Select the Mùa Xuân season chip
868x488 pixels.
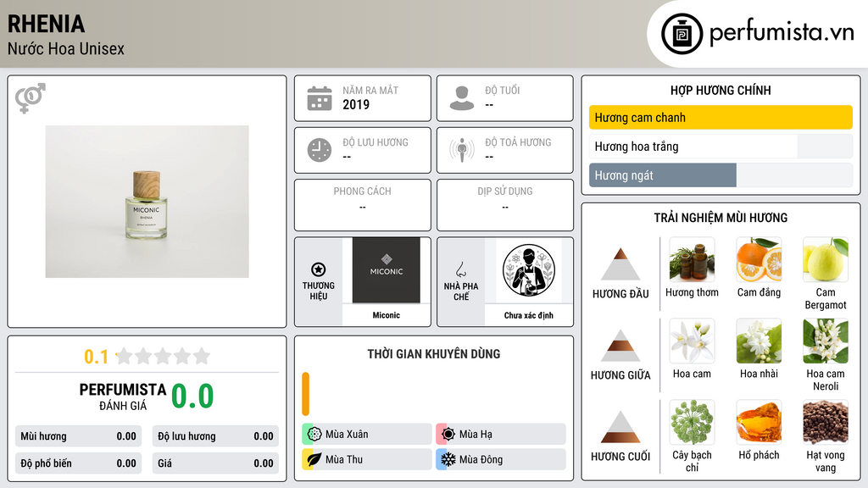(x=367, y=435)
